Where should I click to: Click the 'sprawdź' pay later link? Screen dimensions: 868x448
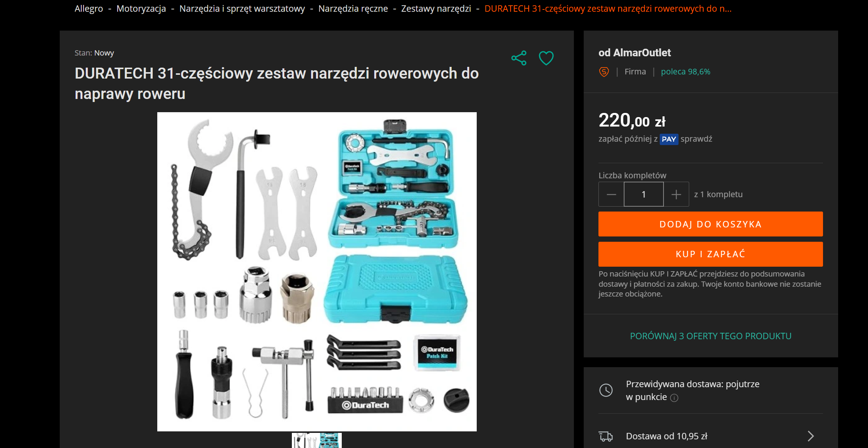(696, 139)
